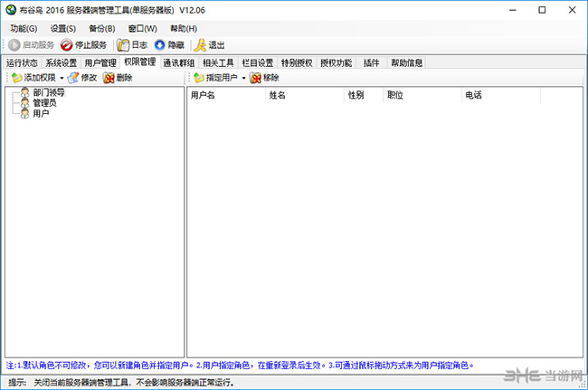This screenshot has width=588, height=390.
Task: Open the 帮助(H) menu
Action: tap(184, 28)
